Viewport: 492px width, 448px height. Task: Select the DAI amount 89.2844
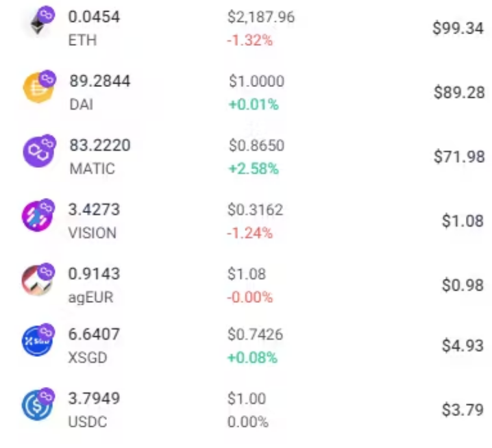pos(100,81)
